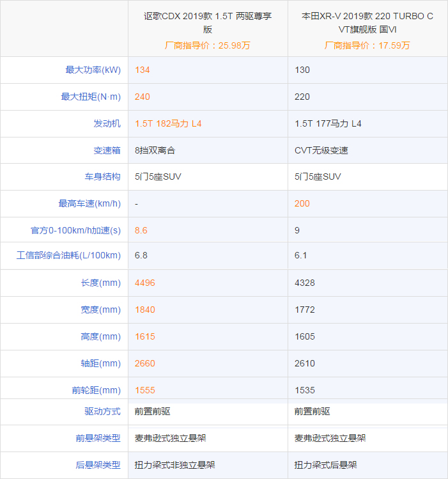This screenshot has width=448, height=479.
Task: Select the front track value 1555
Action: tap(145, 390)
